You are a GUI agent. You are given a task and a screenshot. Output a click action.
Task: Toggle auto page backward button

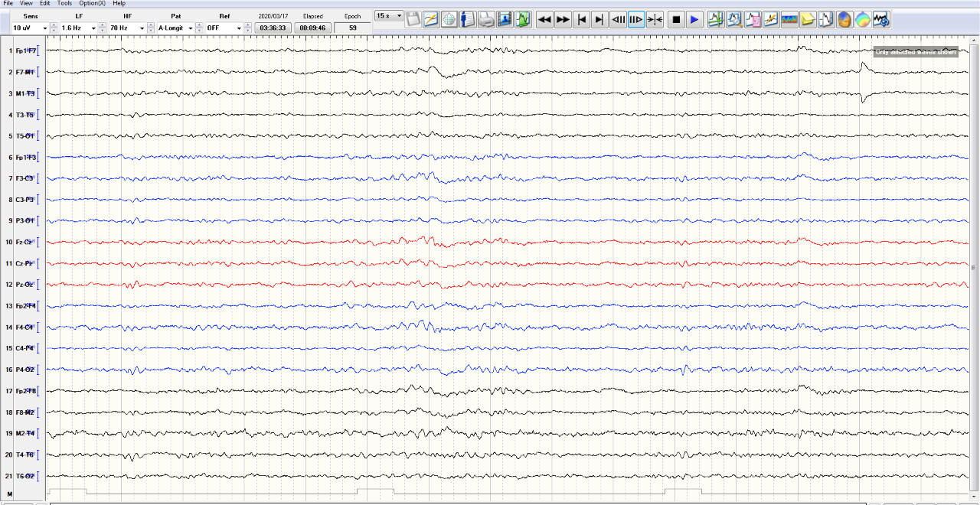618,20
